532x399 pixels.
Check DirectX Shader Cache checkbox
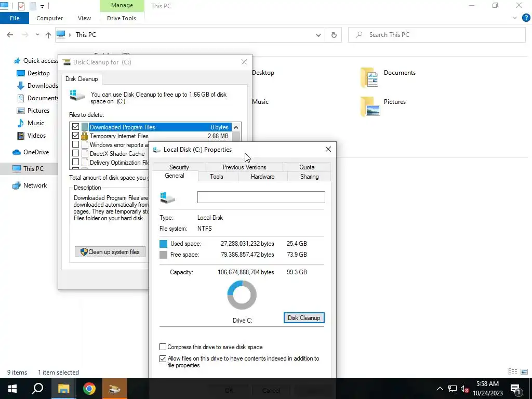75,154
